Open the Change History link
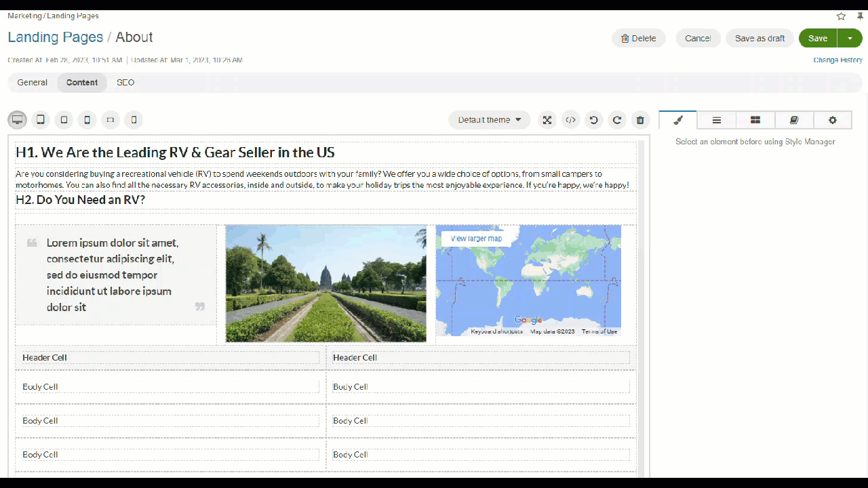 click(x=837, y=60)
